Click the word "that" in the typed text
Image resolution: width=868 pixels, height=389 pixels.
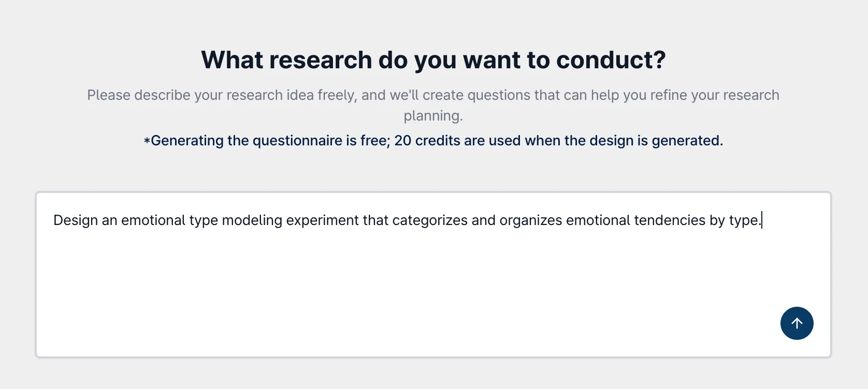375,220
